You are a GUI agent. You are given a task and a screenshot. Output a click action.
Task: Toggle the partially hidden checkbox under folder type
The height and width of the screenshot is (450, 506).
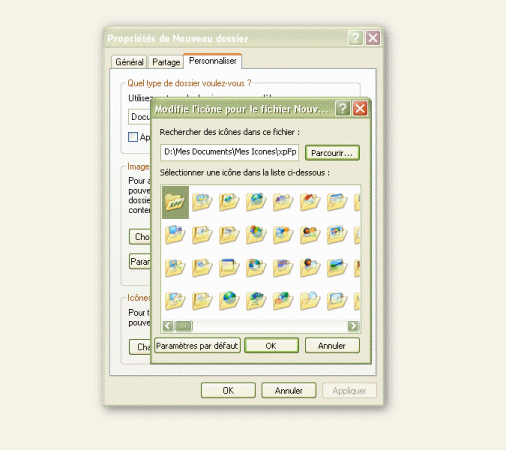tap(133, 137)
